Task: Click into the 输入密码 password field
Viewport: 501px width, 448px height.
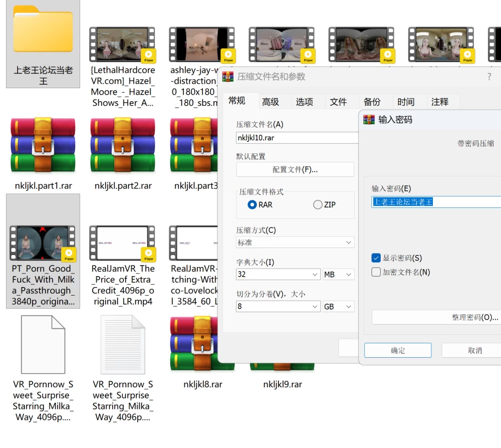Action: click(x=436, y=202)
